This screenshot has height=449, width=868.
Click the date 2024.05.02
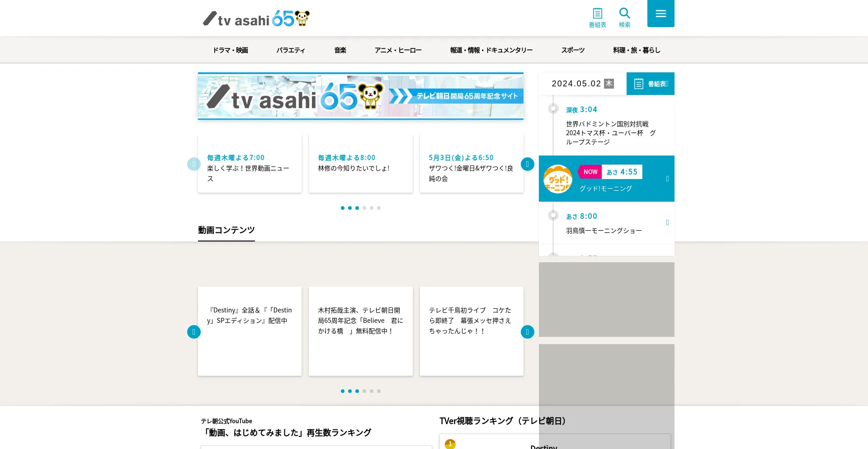tap(576, 84)
